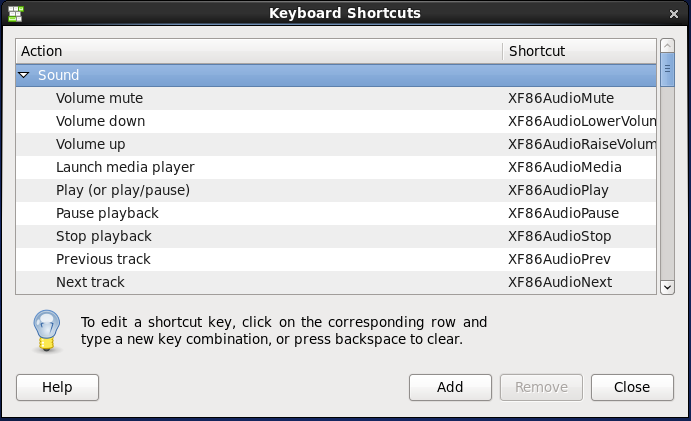Select the Volume up row
Screen dimensions: 691x421
point(90,144)
